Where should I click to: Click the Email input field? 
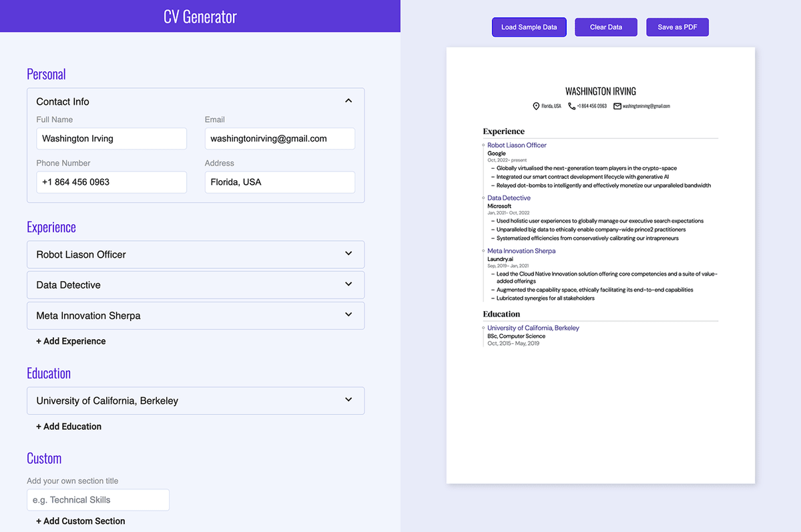pyautogui.click(x=279, y=138)
